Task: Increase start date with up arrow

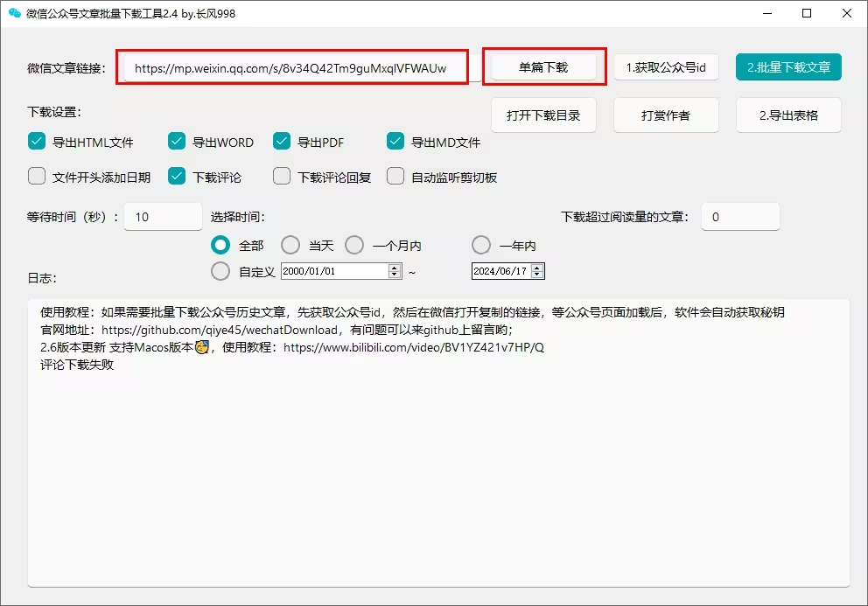Action: pos(394,268)
